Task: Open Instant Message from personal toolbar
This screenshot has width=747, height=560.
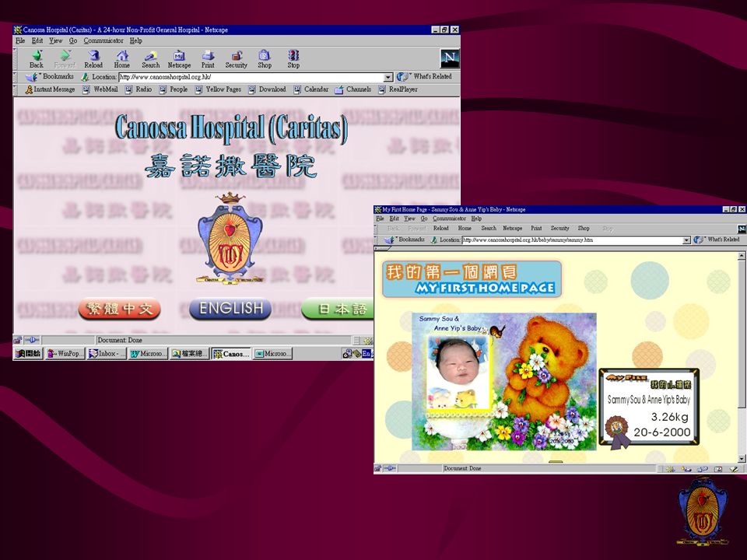Action: [50, 89]
